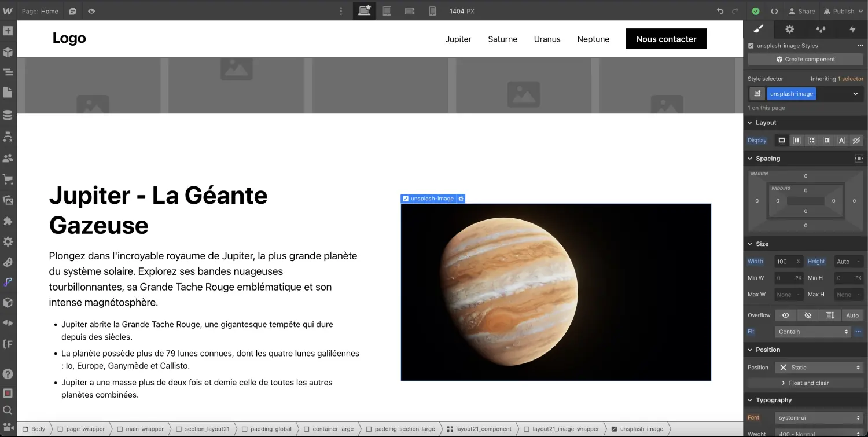Viewport: 868px width, 437px height.
Task: Click the Create component button
Action: (x=806, y=59)
